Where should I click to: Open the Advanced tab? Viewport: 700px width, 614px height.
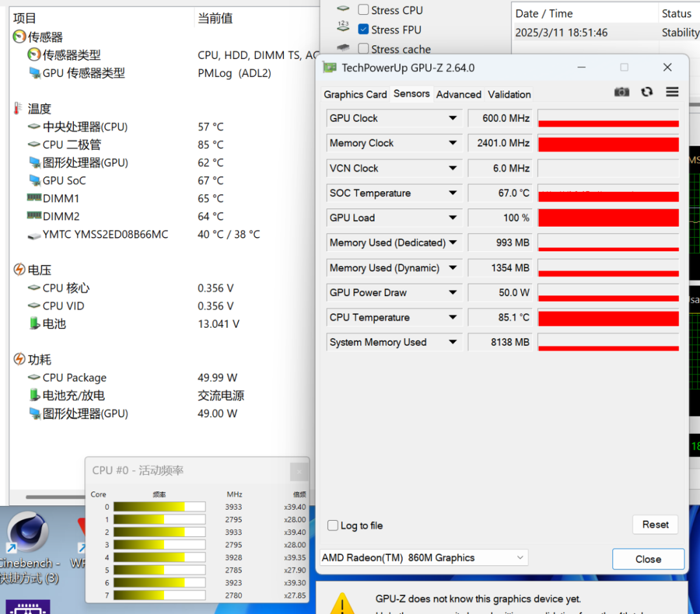(458, 95)
